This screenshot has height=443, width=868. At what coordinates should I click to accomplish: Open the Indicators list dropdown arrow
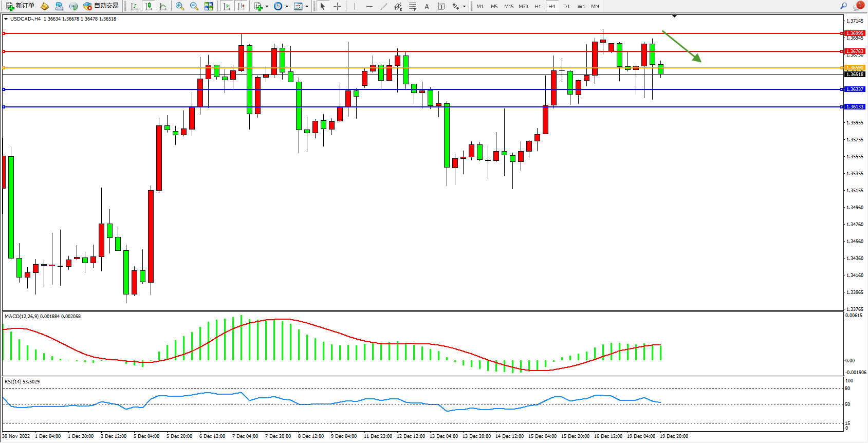[x=267, y=7]
